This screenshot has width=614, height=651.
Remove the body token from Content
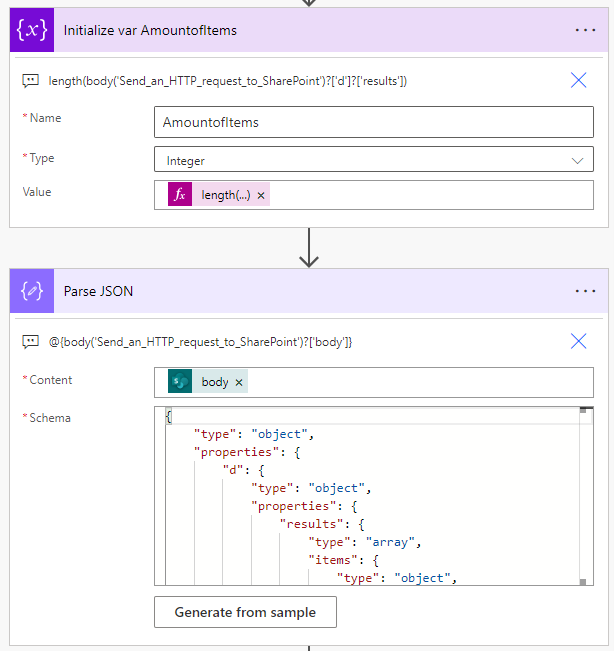239,382
